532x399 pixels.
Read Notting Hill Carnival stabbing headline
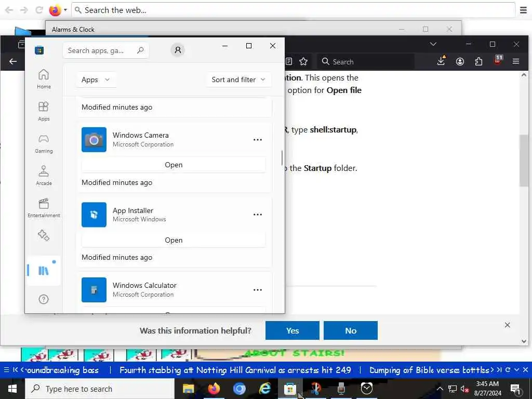click(235, 370)
